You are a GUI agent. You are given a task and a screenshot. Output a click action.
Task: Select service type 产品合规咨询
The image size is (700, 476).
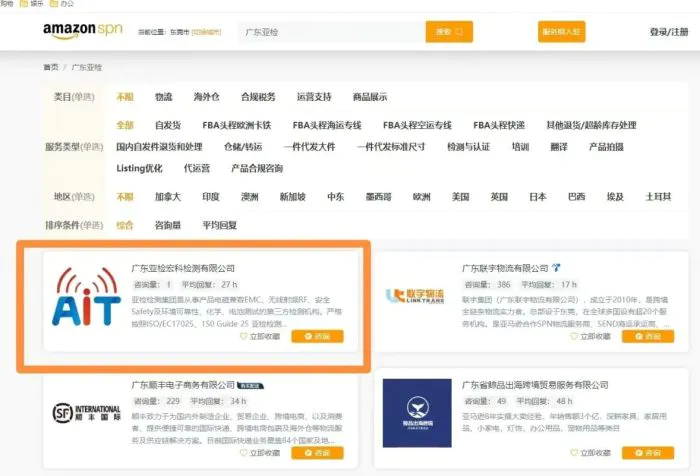point(257,168)
